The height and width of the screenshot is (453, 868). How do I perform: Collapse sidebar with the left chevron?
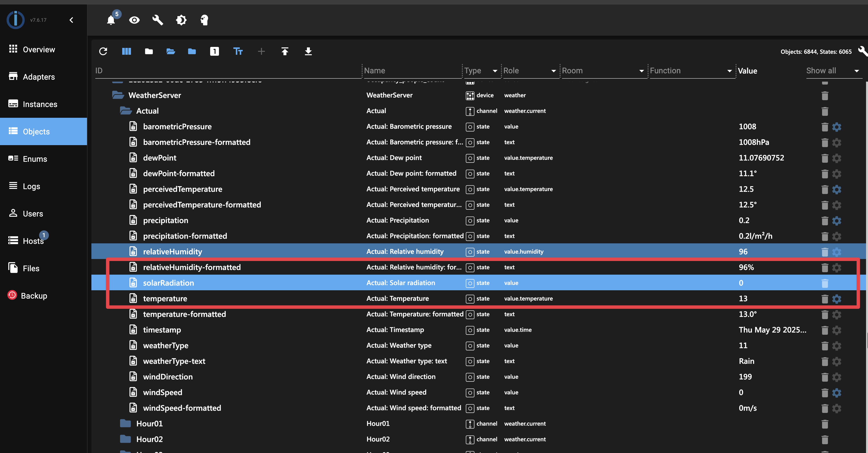point(71,20)
